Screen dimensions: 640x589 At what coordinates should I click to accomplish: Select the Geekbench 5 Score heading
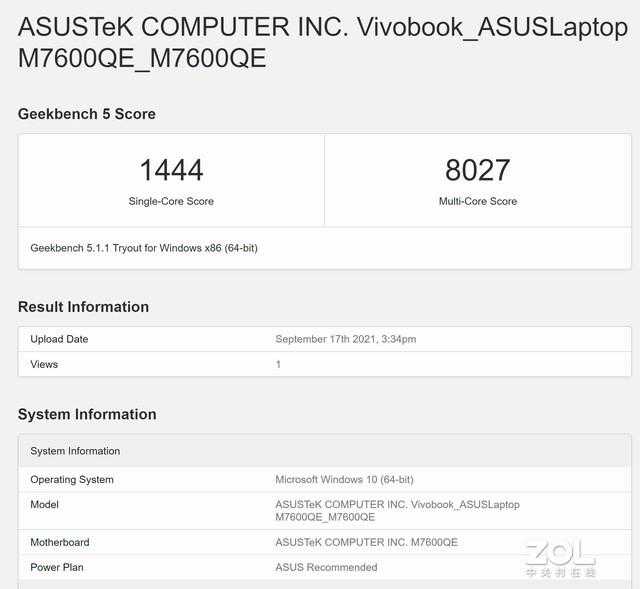(87, 114)
